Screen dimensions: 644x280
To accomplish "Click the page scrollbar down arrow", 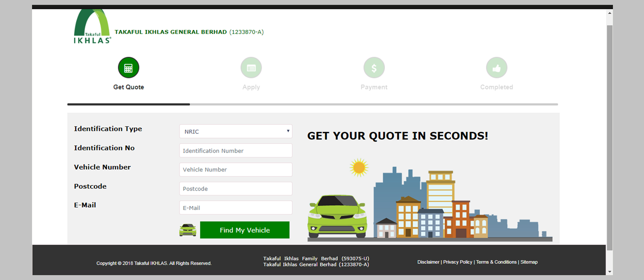I will coord(610,272).
